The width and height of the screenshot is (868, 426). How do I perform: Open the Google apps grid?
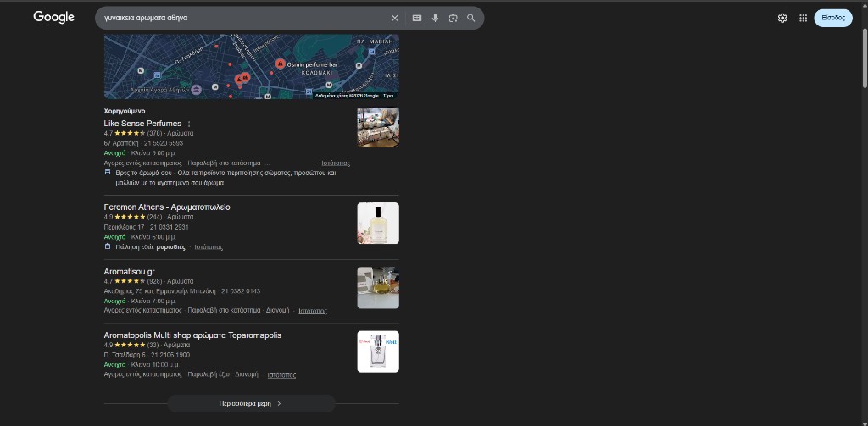coord(804,19)
